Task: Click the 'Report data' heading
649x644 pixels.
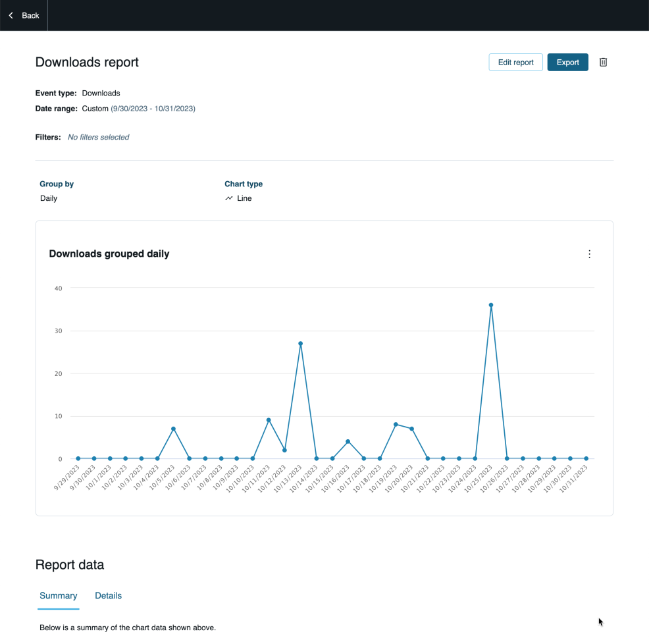Action: [70, 564]
